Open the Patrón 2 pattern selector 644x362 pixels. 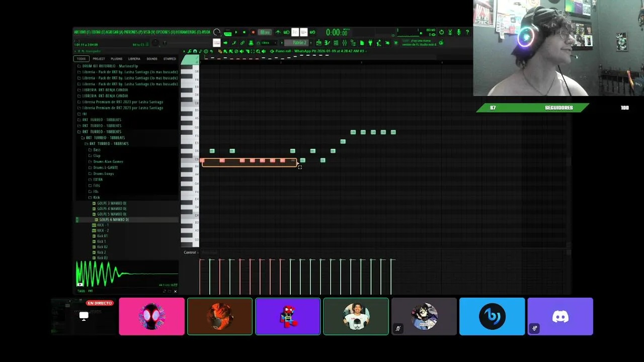tap(296, 43)
